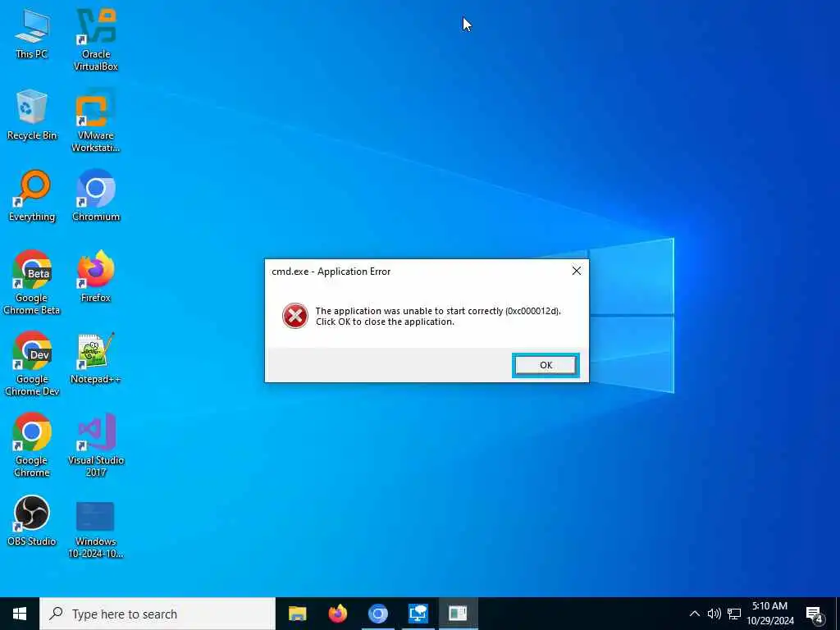Open the This PC desktop icon
This screenshot has width=840, height=630.
(32, 34)
